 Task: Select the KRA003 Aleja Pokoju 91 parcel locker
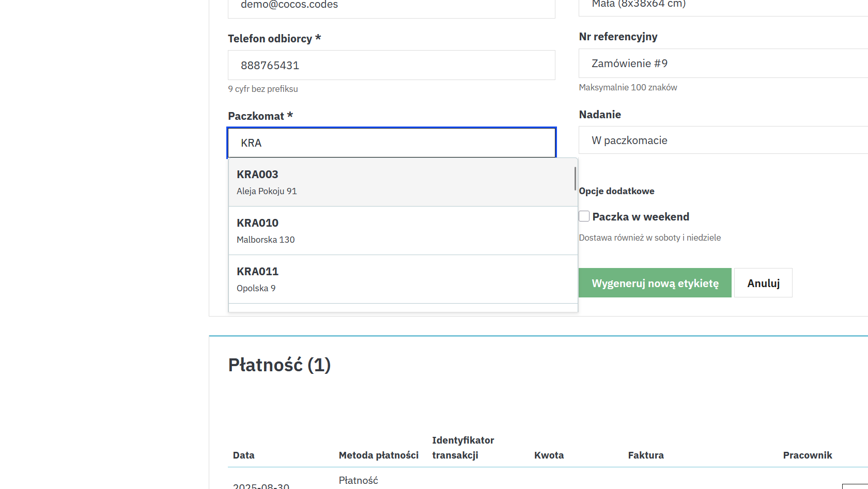coord(402,182)
